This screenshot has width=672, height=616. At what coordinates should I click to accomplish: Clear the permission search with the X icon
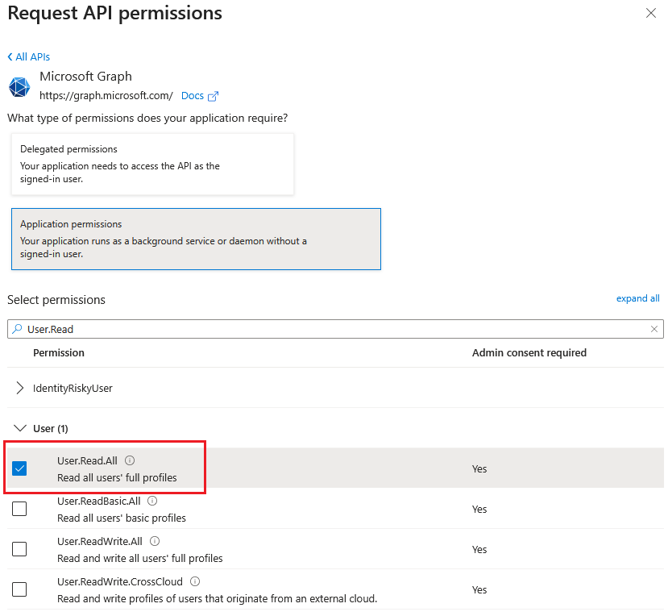tap(654, 329)
